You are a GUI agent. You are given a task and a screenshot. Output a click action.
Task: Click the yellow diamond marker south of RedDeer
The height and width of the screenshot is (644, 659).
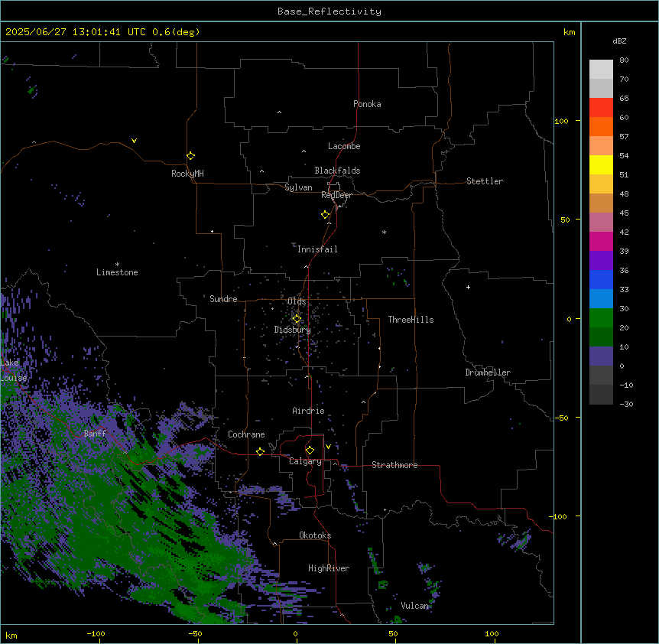tap(326, 215)
